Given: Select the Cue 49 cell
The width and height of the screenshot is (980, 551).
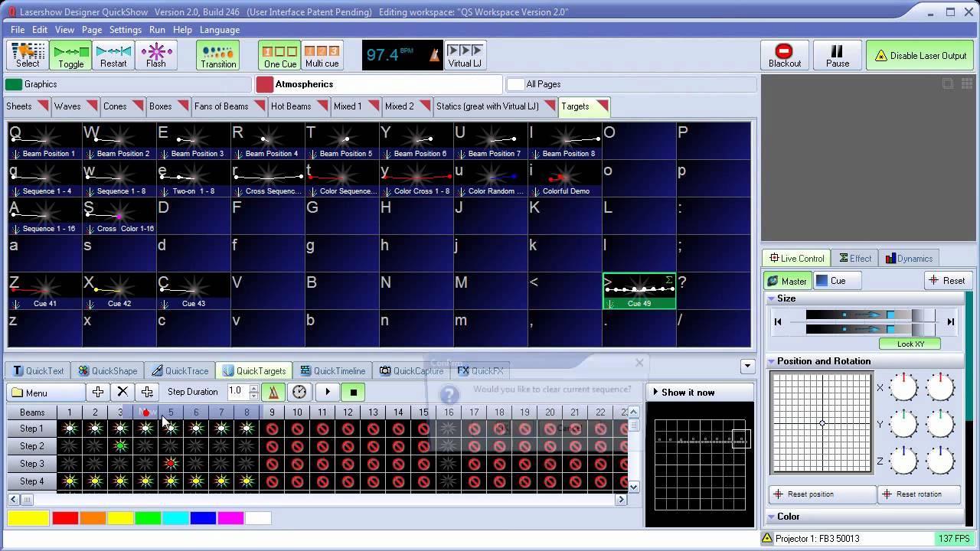Looking at the screenshot, I should point(639,291).
